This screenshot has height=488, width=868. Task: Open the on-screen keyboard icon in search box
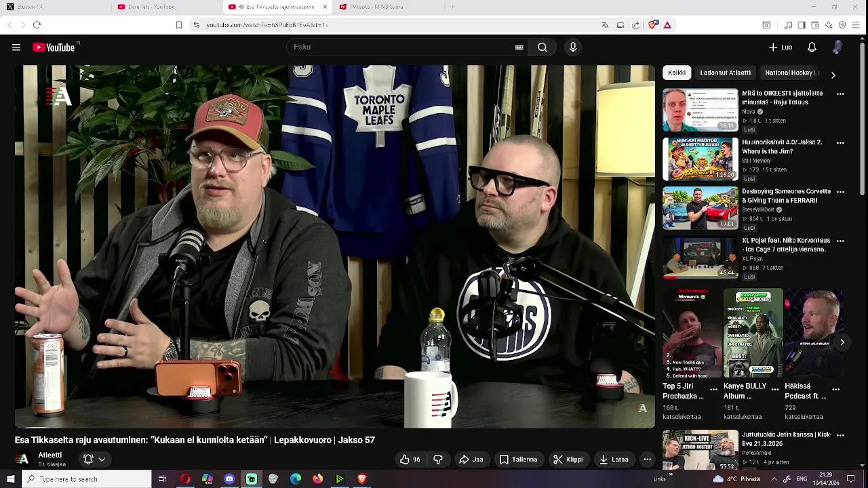[519, 47]
